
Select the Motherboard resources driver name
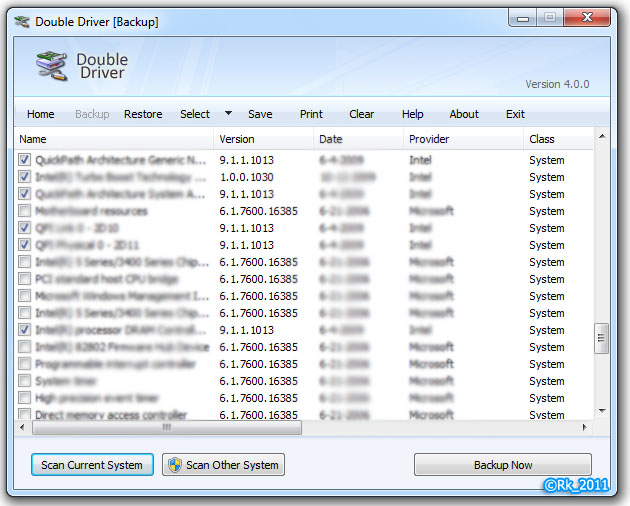(91, 211)
